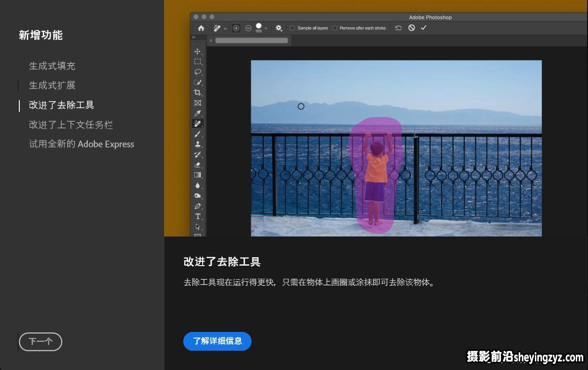Select the Type tool
The image size is (588, 370).
tap(197, 216)
